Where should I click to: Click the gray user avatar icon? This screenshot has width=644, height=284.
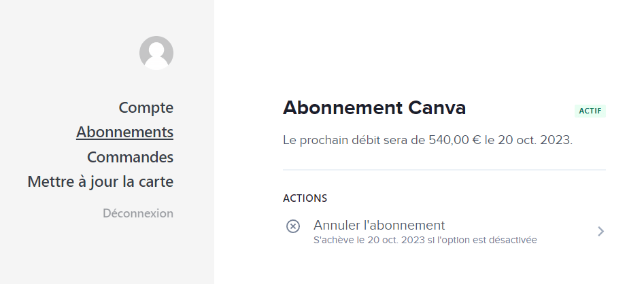[156, 53]
